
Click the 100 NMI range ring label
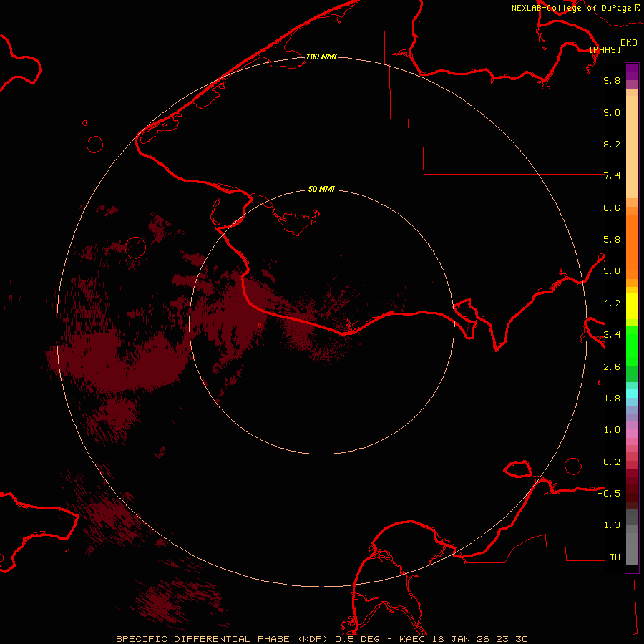click(x=321, y=57)
